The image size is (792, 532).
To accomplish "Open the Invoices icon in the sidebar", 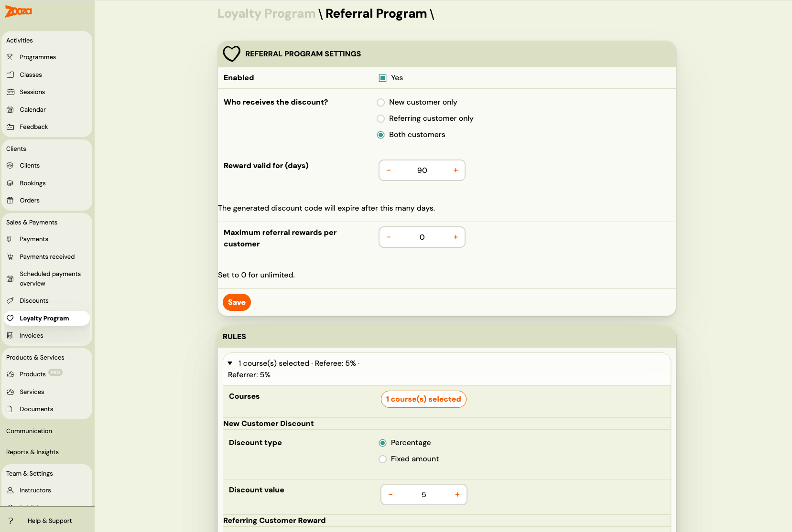I will (11, 335).
